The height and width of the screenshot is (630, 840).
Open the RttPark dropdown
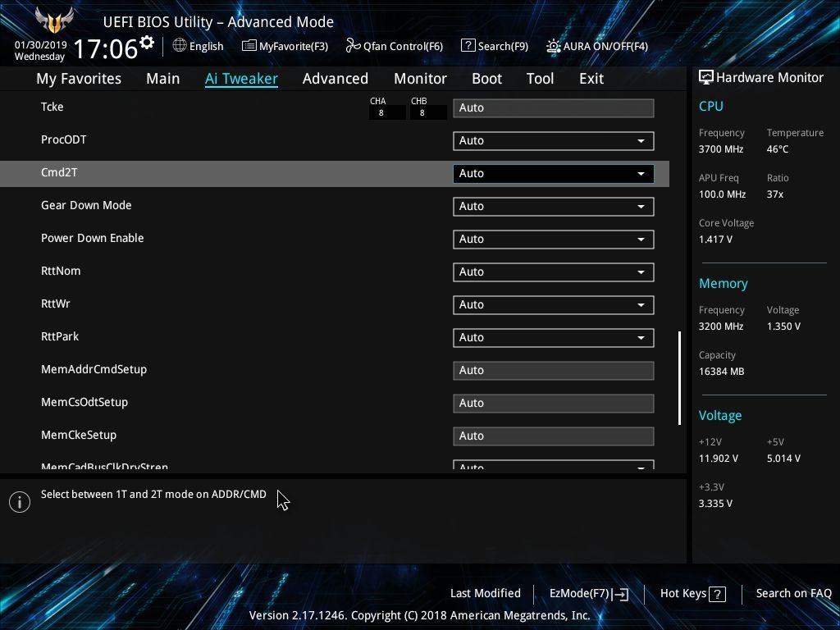click(554, 337)
